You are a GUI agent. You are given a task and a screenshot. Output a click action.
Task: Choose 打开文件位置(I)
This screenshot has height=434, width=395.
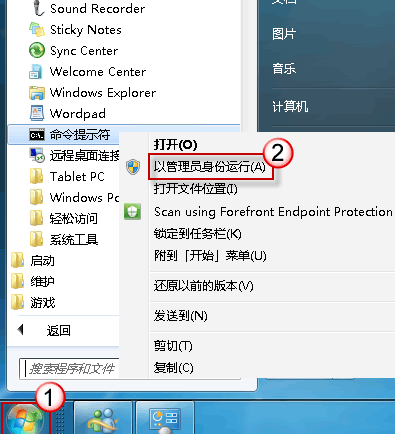coord(196,189)
